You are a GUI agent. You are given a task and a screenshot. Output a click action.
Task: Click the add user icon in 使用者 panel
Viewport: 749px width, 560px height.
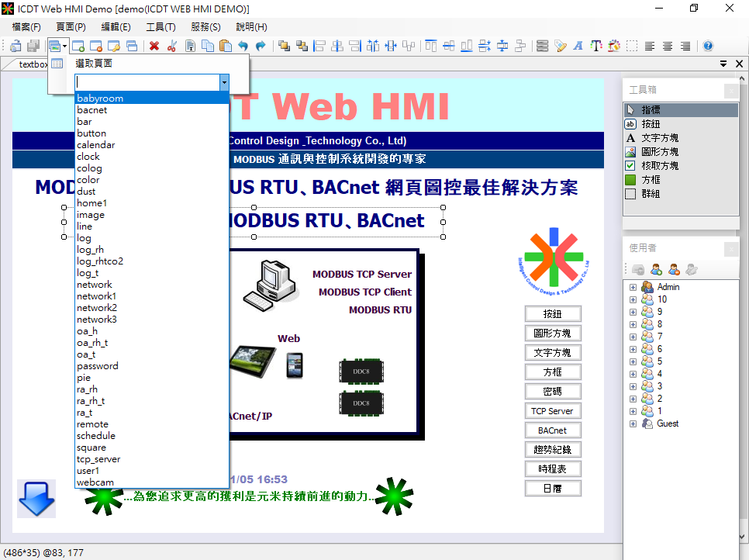click(x=657, y=269)
